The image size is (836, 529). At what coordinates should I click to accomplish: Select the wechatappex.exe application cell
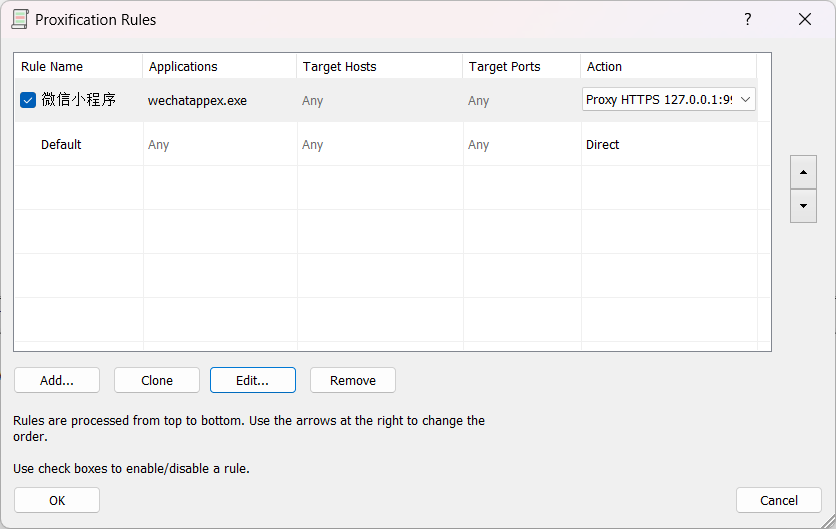point(197,101)
